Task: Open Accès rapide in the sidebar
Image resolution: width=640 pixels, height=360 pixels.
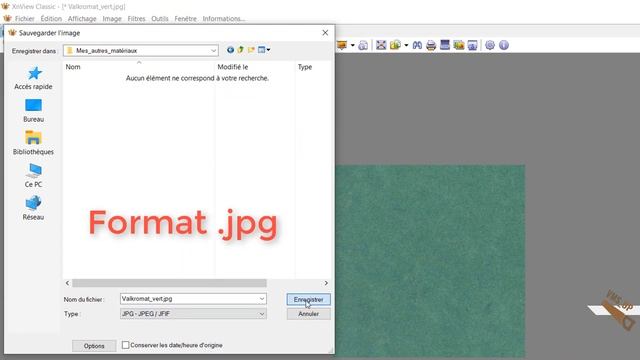Action: click(x=33, y=78)
